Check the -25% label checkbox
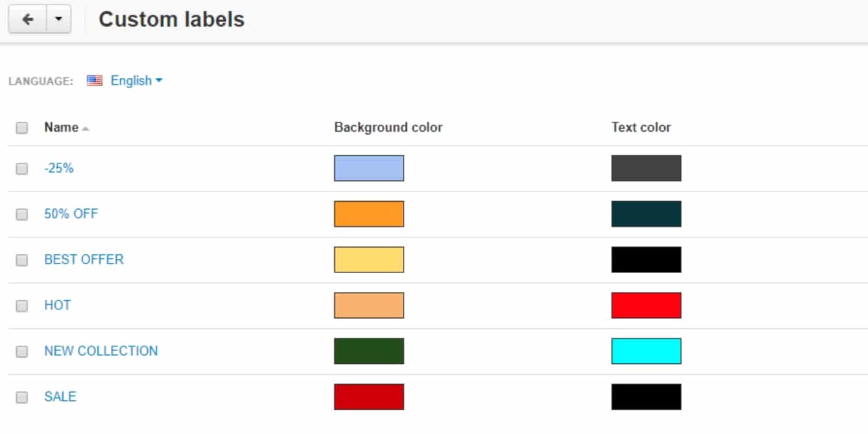 (x=22, y=169)
